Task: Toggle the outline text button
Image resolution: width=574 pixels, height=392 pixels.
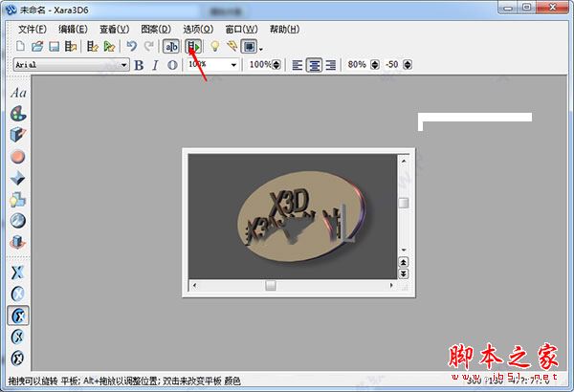Action: click(x=172, y=65)
